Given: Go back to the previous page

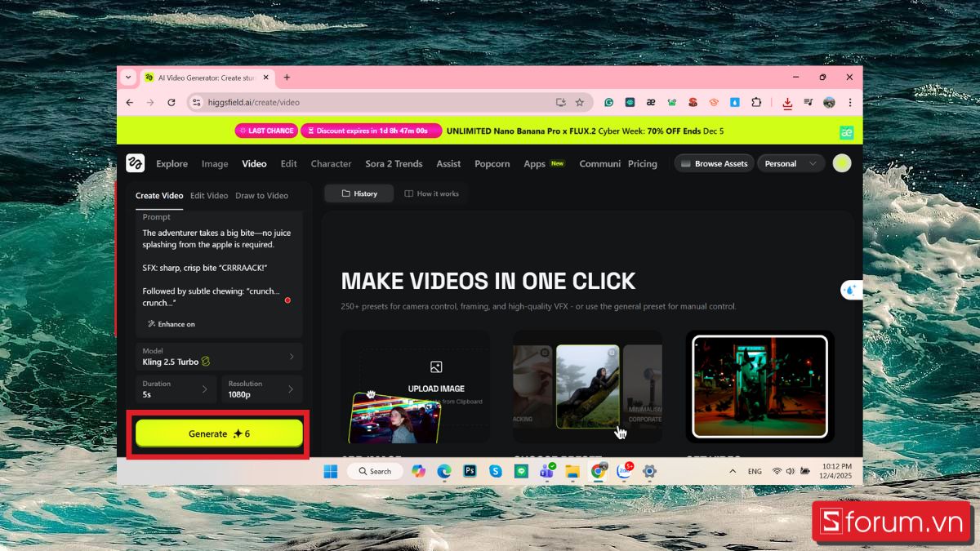Looking at the screenshot, I should (129, 102).
